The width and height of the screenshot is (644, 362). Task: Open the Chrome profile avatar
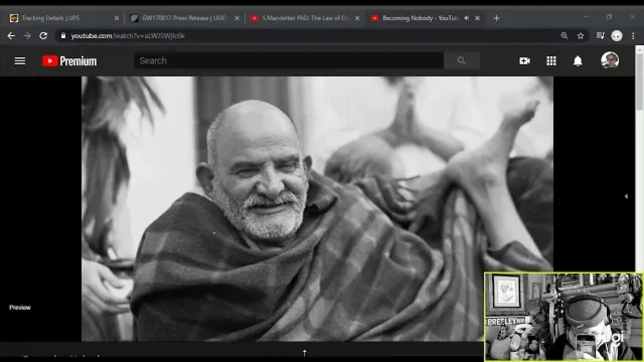pos(617,36)
